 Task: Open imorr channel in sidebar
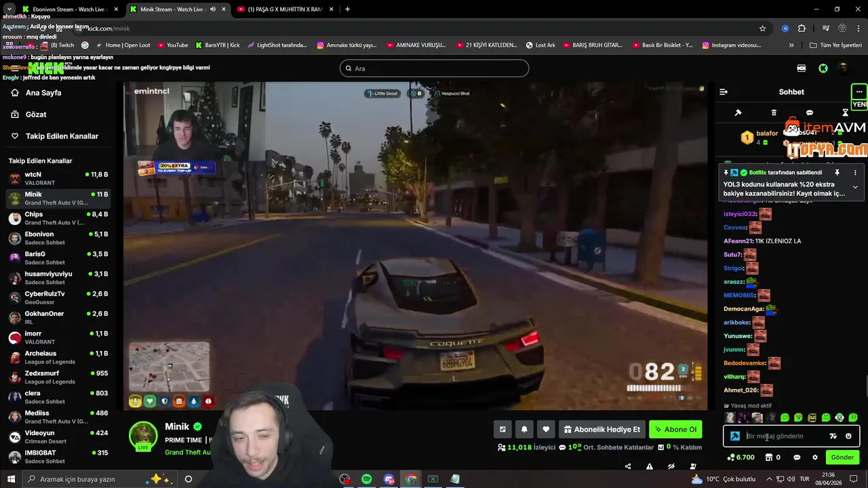pos(58,338)
